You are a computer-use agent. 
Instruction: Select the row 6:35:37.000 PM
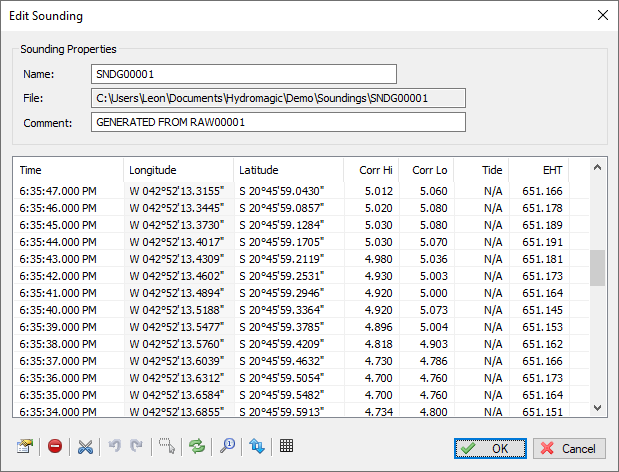(x=301, y=361)
